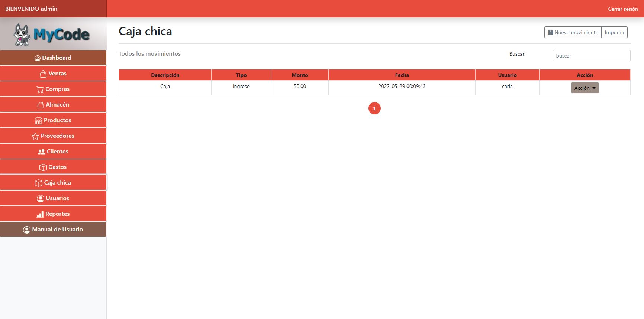The height and width of the screenshot is (319, 644).
Task: Open Manual de Usuario in the sidebar
Action: [x=53, y=230]
